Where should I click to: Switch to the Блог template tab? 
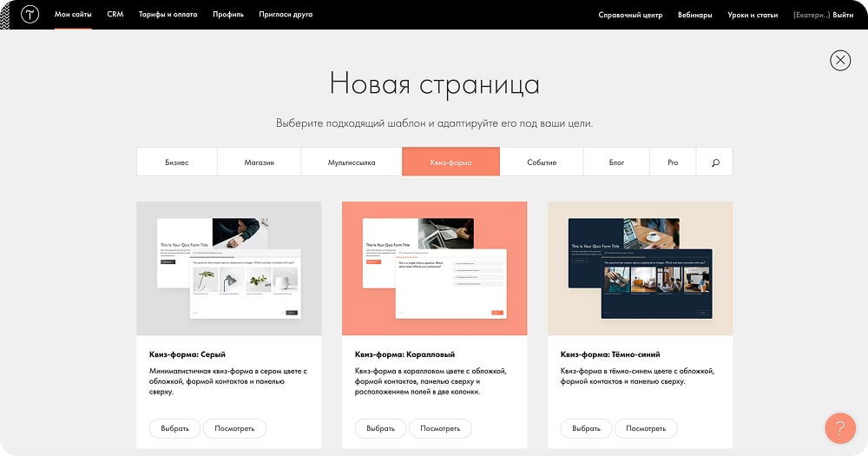pyautogui.click(x=616, y=162)
